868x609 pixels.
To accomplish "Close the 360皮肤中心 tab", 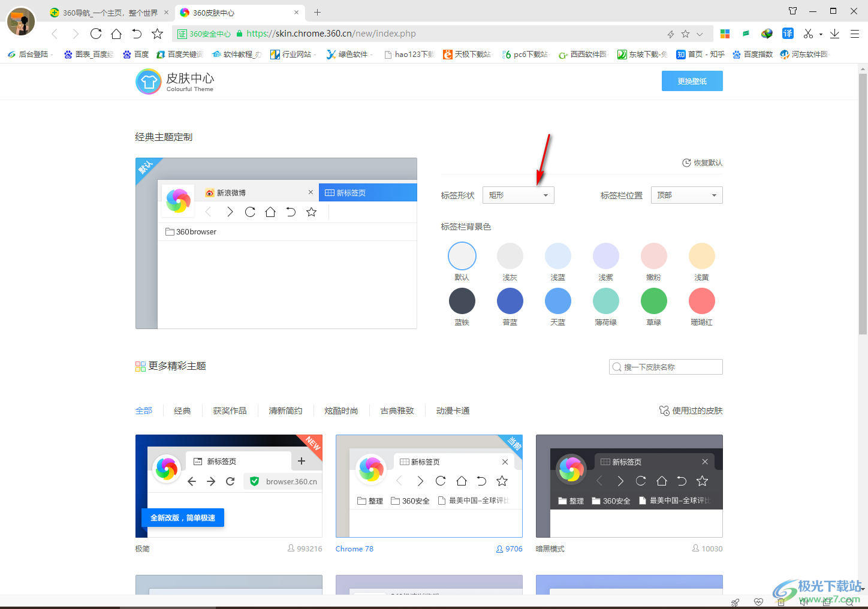I will (x=296, y=12).
